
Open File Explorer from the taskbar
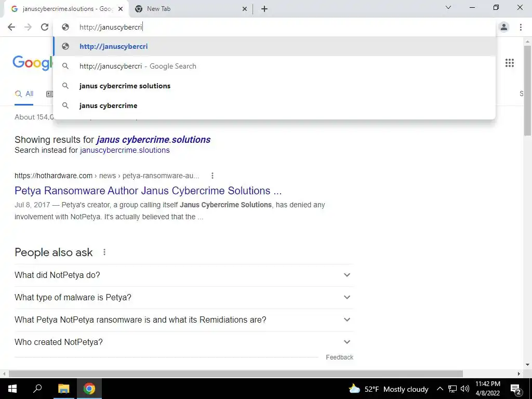(63, 389)
